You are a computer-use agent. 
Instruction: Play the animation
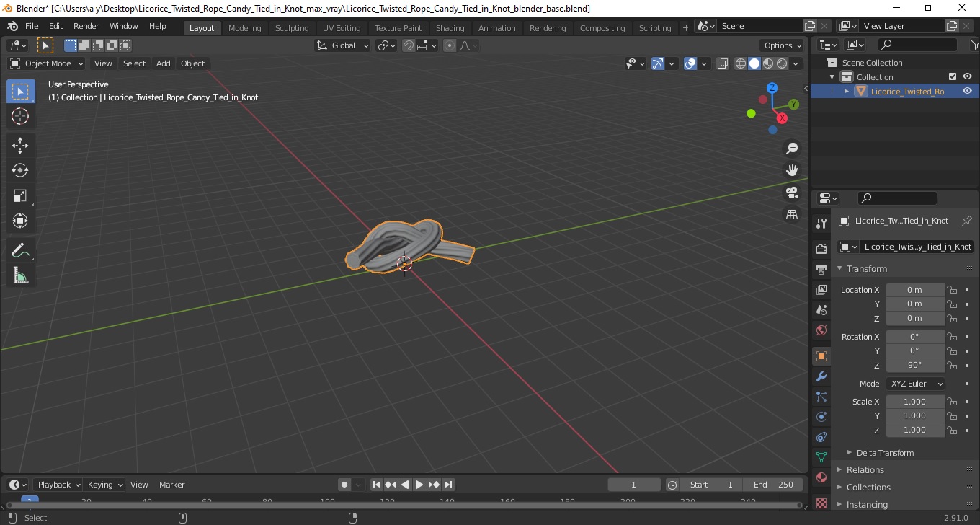[419, 485]
